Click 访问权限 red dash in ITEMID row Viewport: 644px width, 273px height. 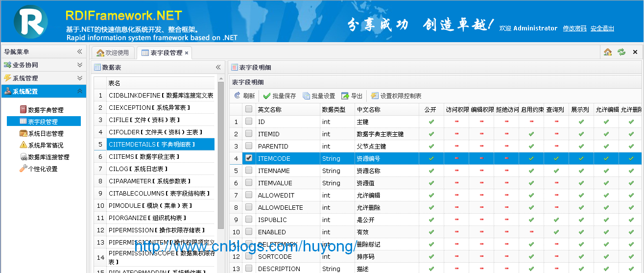pos(456,134)
